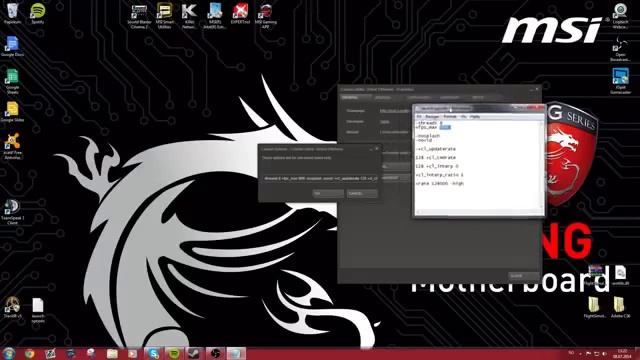This screenshot has height=360, width=640.
Task: Open the Recycle Bin desktop icon
Action: coord(12,13)
